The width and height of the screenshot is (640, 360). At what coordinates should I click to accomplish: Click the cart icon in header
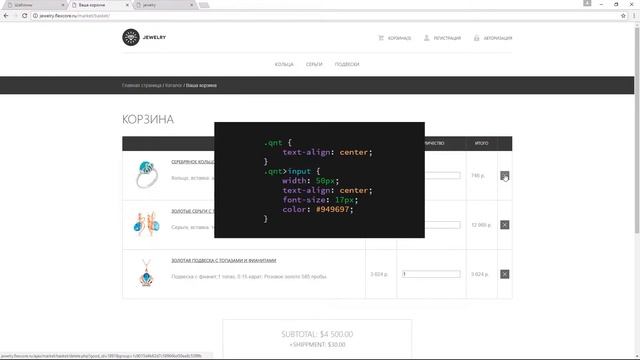pyautogui.click(x=381, y=38)
